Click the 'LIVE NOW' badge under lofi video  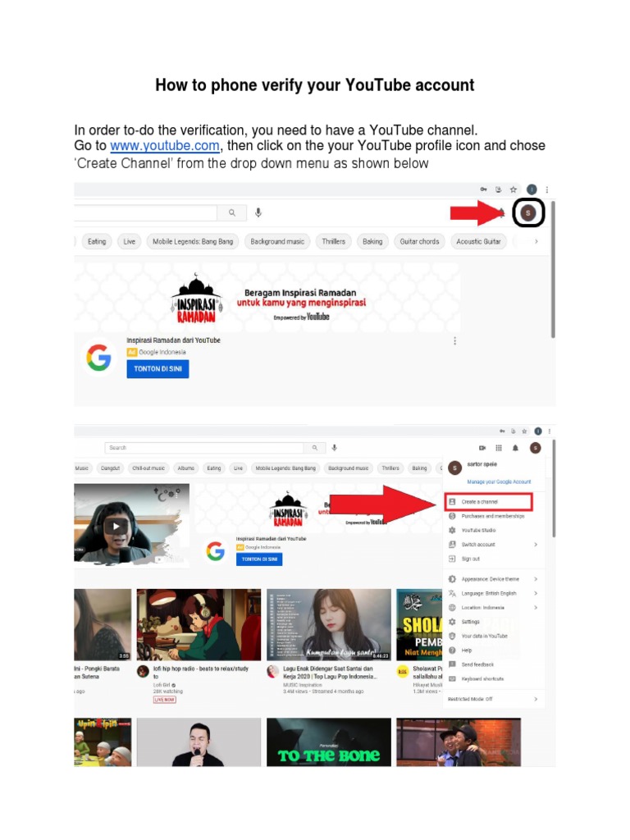tap(164, 700)
